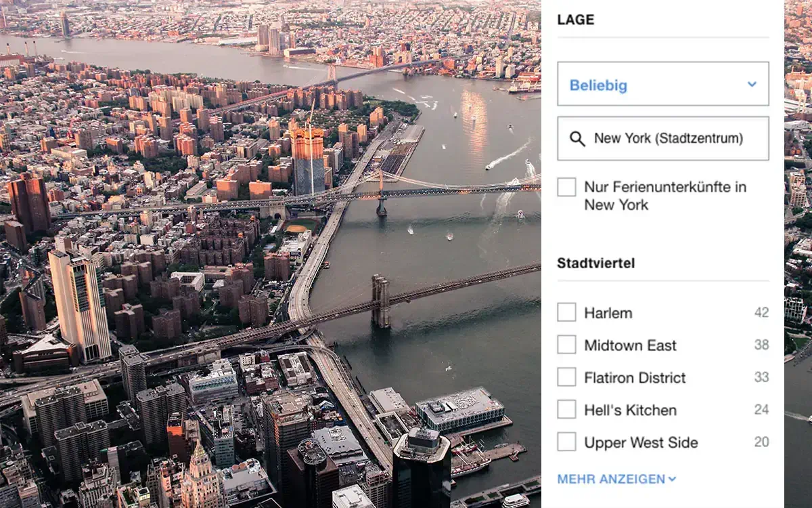Check the Upper West Side box
Viewport: 812px width, 508px height.
point(566,442)
